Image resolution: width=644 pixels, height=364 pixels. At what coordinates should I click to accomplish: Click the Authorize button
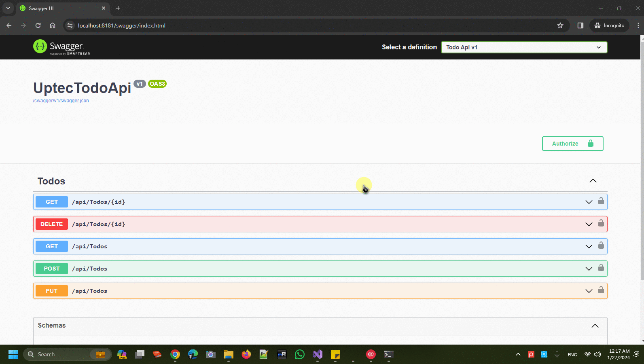tap(572, 144)
